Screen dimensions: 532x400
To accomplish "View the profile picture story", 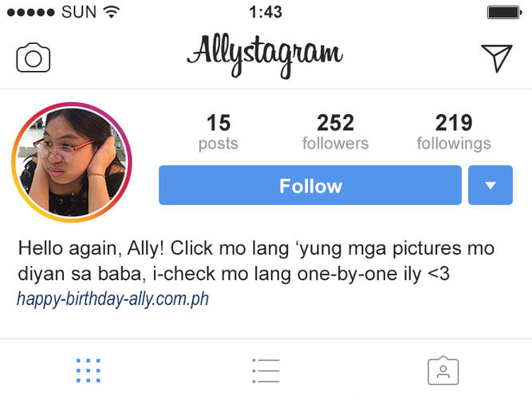I will pos(72,162).
